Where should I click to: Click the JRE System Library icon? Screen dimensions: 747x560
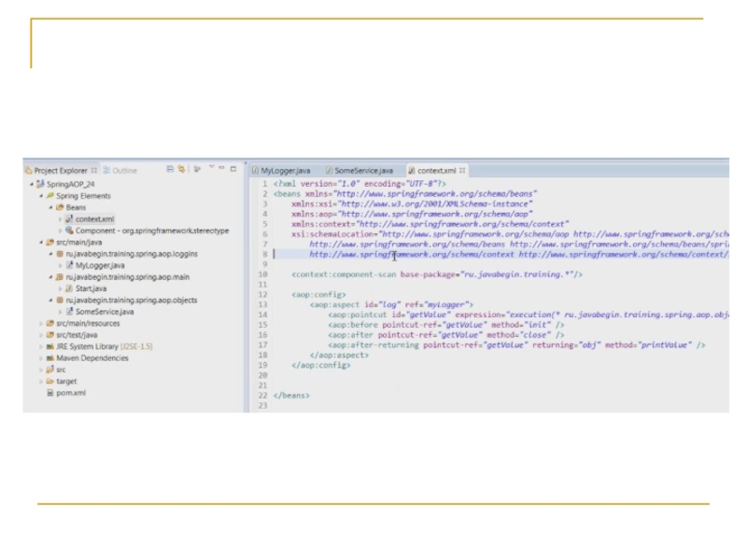(49, 346)
